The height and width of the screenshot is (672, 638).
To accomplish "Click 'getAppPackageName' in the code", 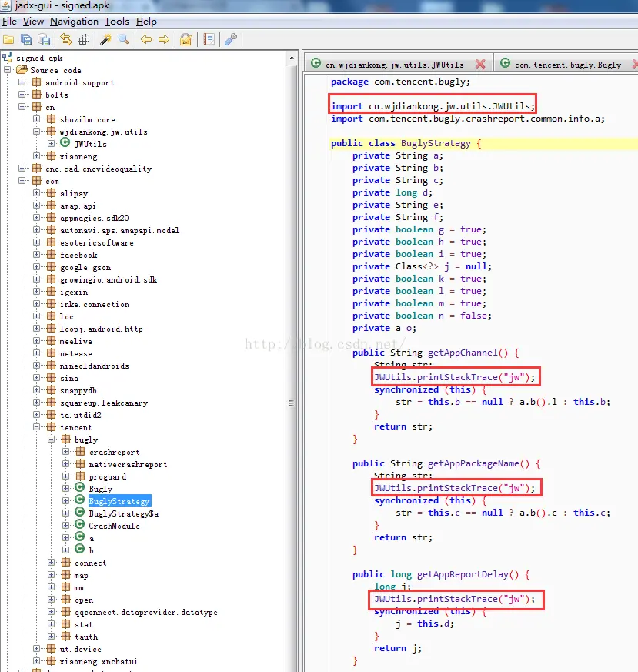I will click(473, 463).
